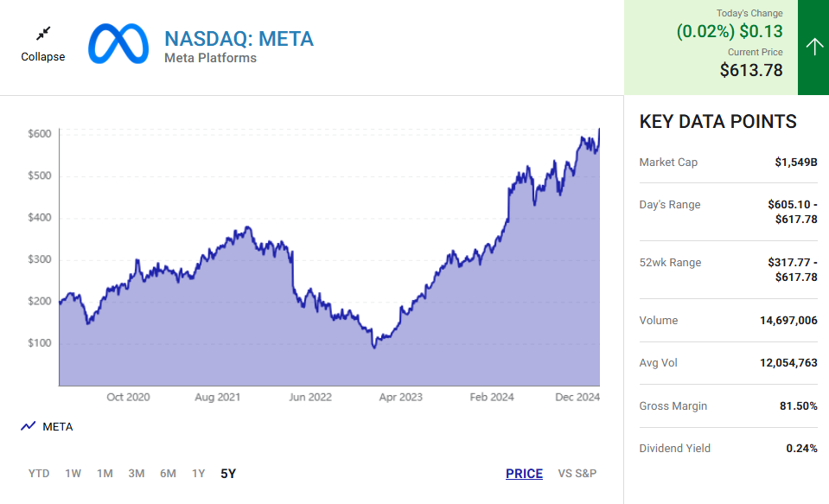Select the 1Y time range
The image size is (829, 504).
(199, 473)
